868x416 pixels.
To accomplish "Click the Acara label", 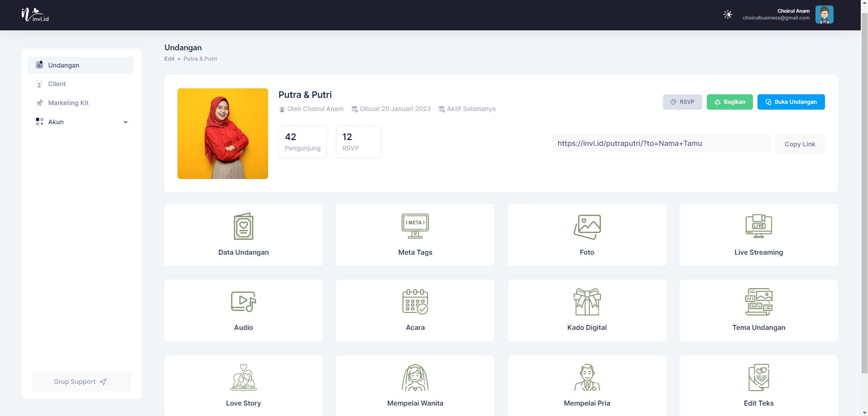I will (415, 328).
